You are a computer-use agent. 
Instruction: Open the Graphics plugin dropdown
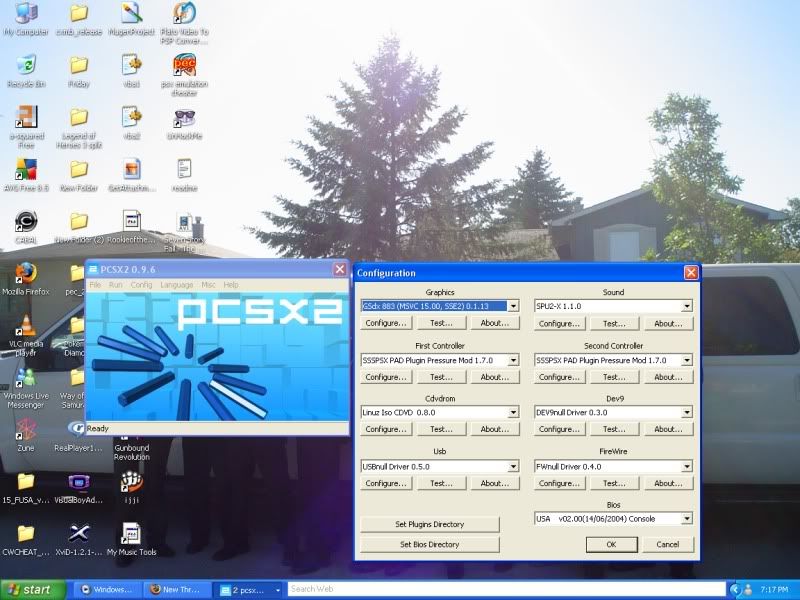(x=513, y=306)
